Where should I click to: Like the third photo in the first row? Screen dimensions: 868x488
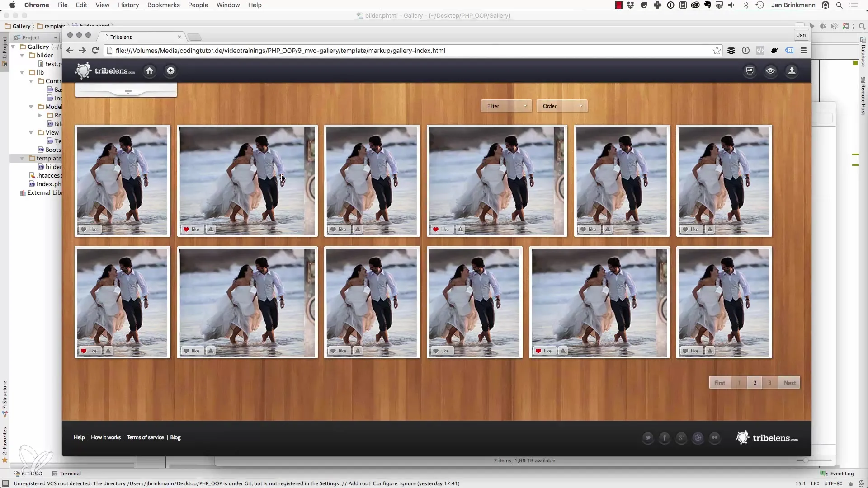tap(339, 229)
